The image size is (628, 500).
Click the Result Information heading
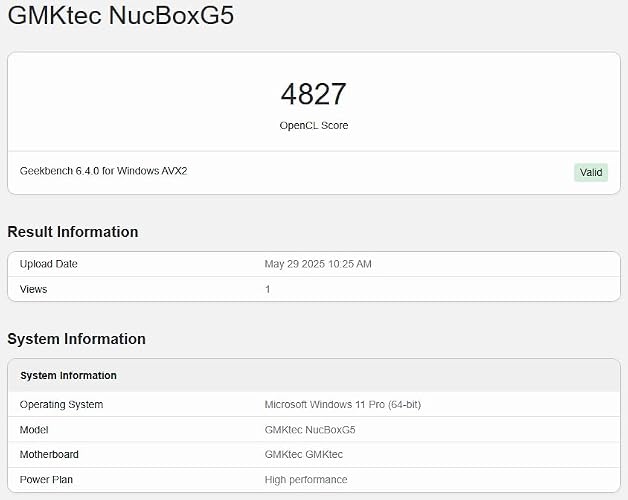click(x=72, y=232)
